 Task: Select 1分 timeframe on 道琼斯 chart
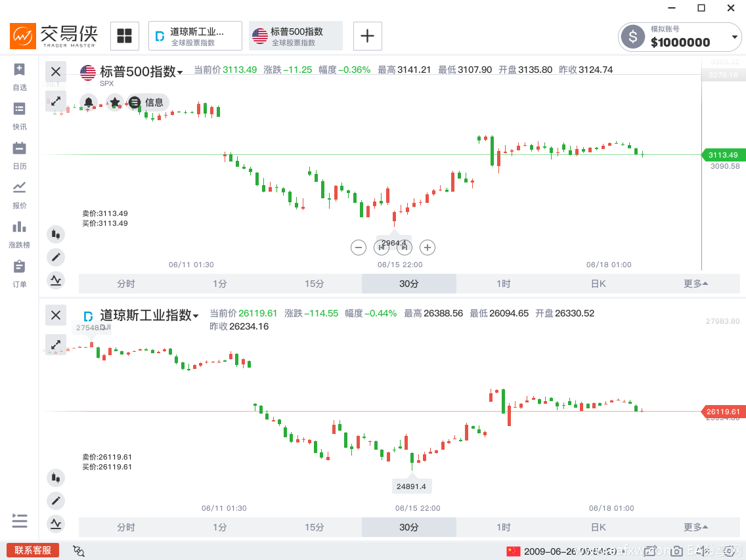point(220,527)
